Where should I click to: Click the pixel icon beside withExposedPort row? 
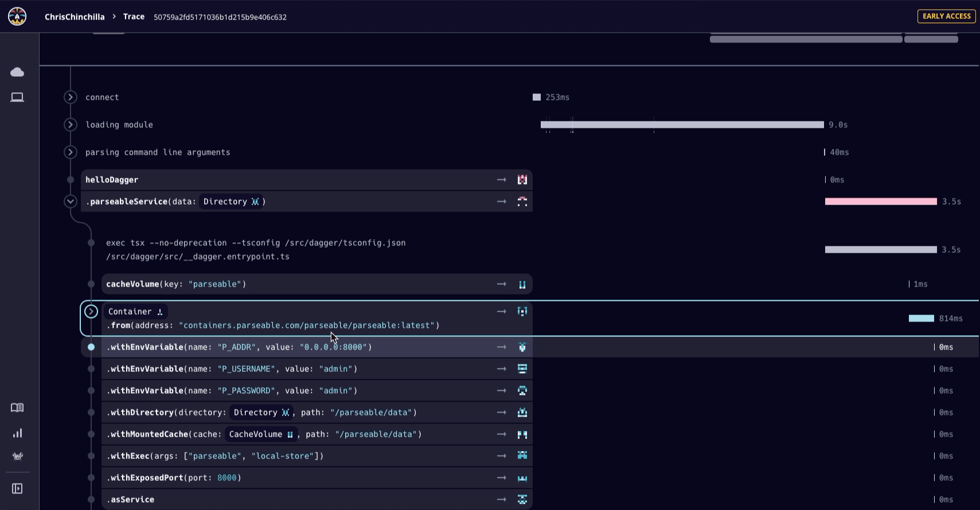click(522, 478)
